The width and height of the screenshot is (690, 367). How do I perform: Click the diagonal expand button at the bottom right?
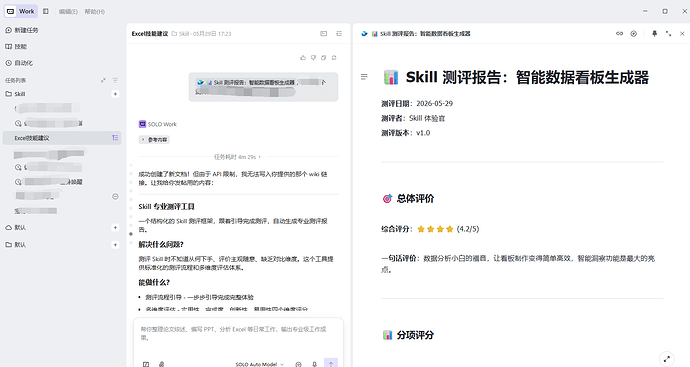[667, 359]
